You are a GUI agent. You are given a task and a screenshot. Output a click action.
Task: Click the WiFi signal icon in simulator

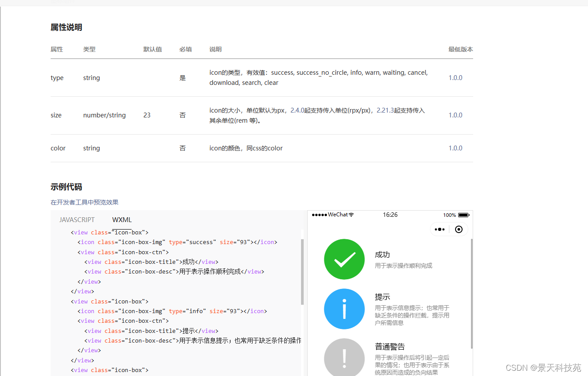click(351, 215)
